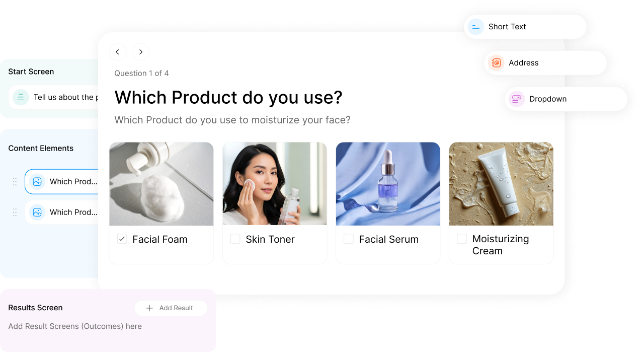Go to previous question with left chevron

[x=118, y=52]
